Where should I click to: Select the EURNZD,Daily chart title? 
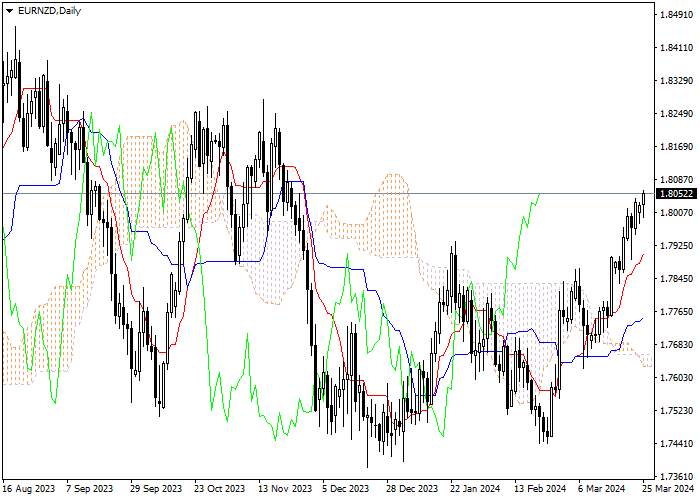(49, 11)
